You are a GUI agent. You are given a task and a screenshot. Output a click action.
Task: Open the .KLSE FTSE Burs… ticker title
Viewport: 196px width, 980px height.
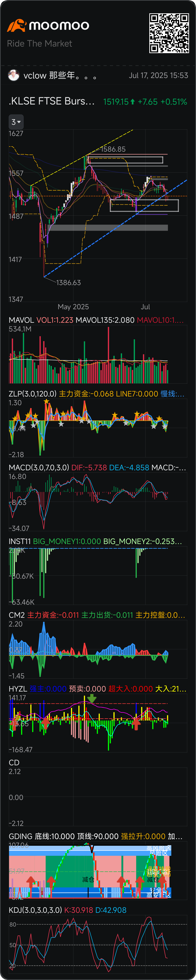click(52, 101)
